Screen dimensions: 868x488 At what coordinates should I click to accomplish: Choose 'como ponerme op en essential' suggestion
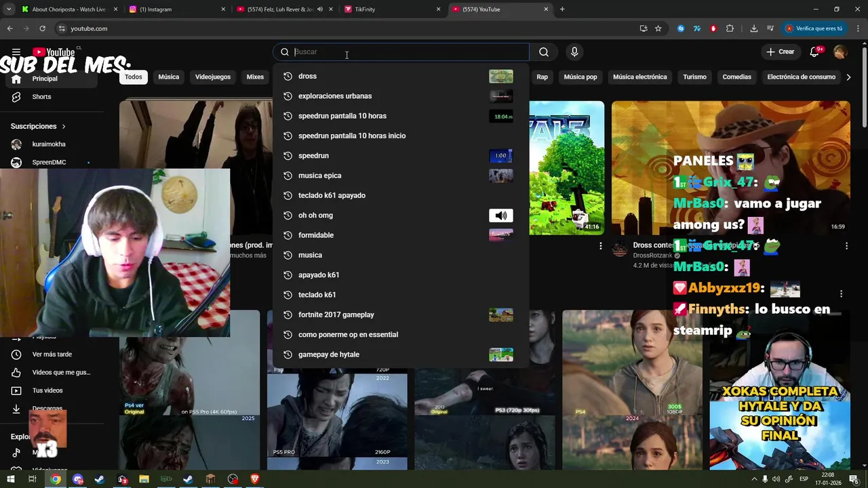click(x=401, y=335)
